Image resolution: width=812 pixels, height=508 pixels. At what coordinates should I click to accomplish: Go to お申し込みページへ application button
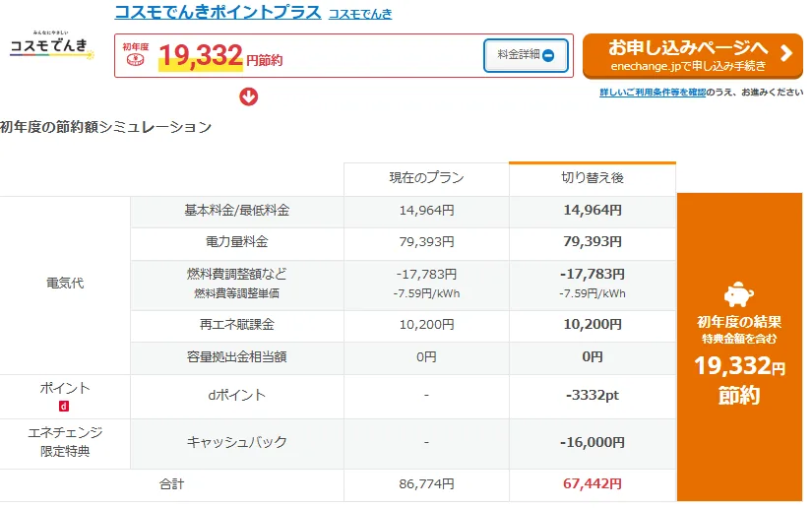[x=692, y=55]
